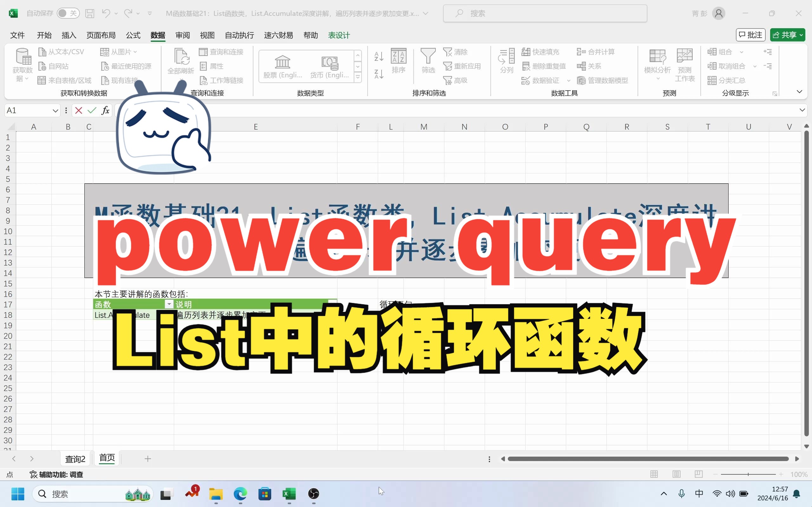The image size is (812, 507).
Task: Open the Excel app in Windows taskbar
Action: [289, 494]
